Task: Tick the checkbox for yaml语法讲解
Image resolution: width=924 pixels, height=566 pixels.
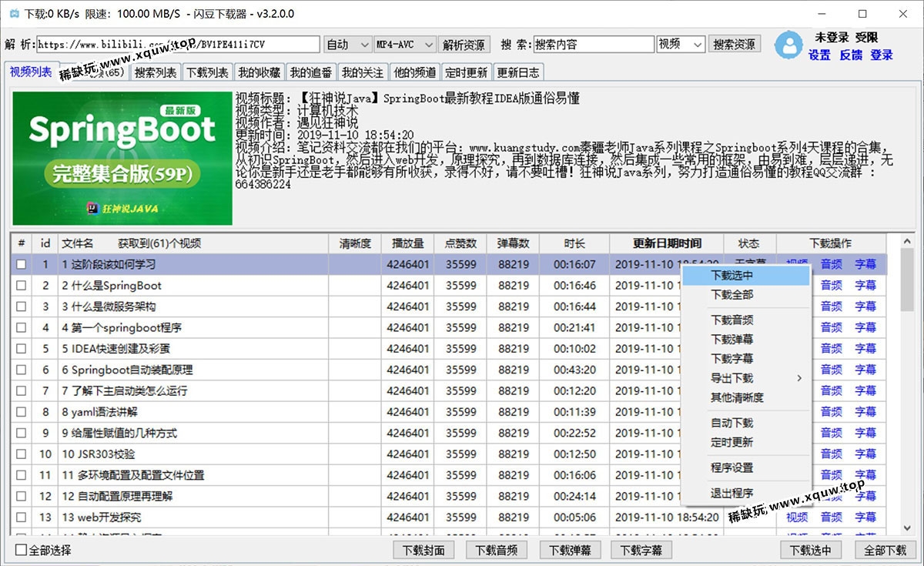Action: click(x=22, y=412)
